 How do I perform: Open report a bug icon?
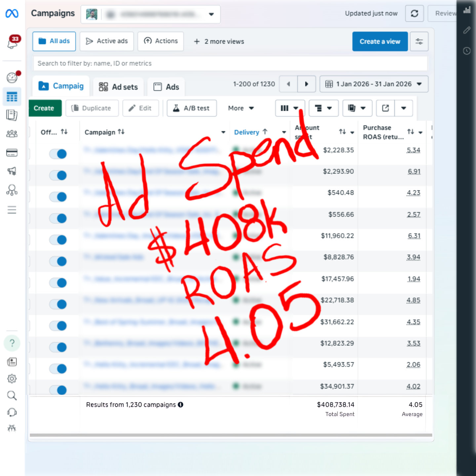coord(12,428)
